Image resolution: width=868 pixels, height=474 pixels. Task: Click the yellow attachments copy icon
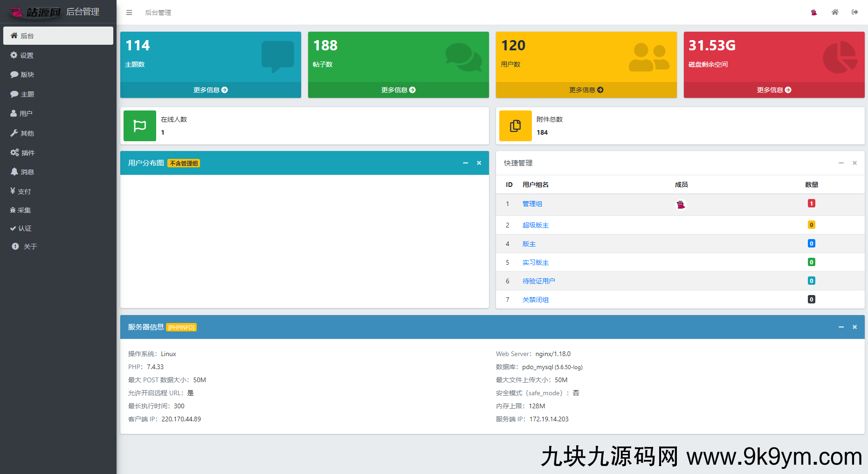click(x=515, y=126)
